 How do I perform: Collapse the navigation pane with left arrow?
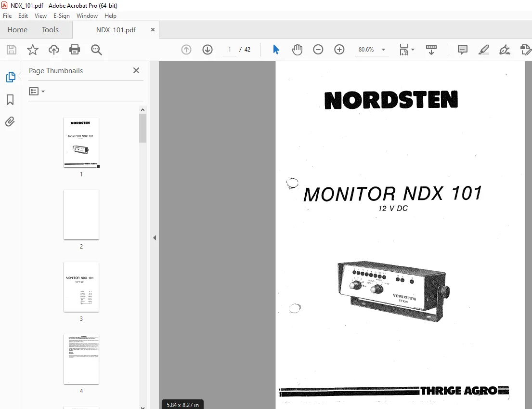155,237
